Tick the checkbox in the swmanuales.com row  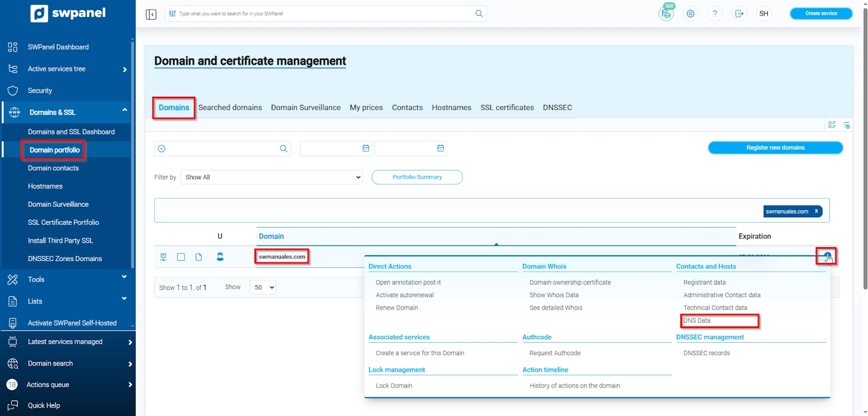181,257
